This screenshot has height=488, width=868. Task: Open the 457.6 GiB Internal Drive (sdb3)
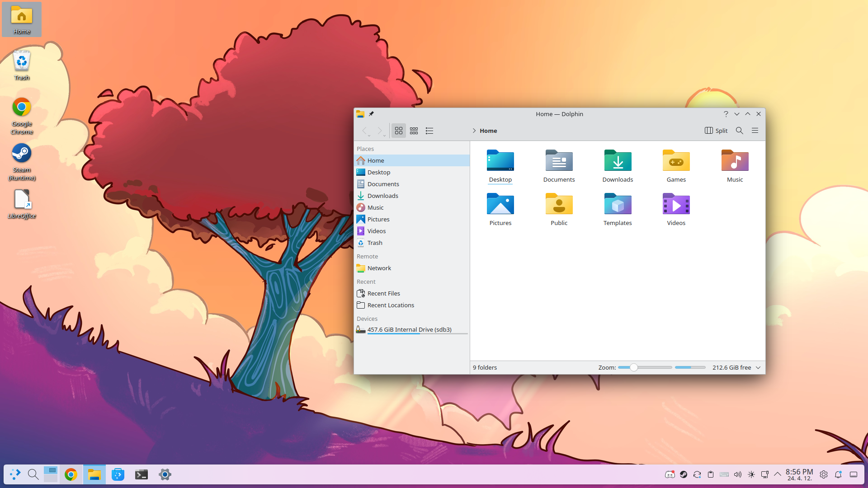[409, 329]
